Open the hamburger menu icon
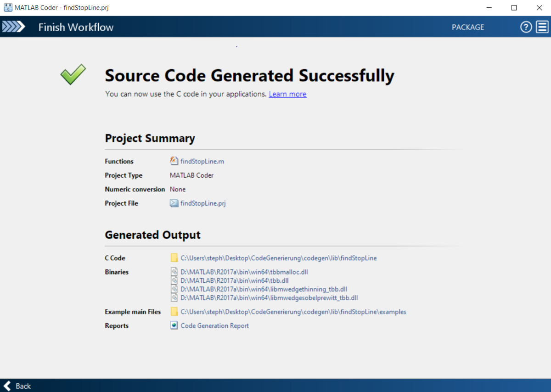The width and height of the screenshot is (551, 392). 542,27
